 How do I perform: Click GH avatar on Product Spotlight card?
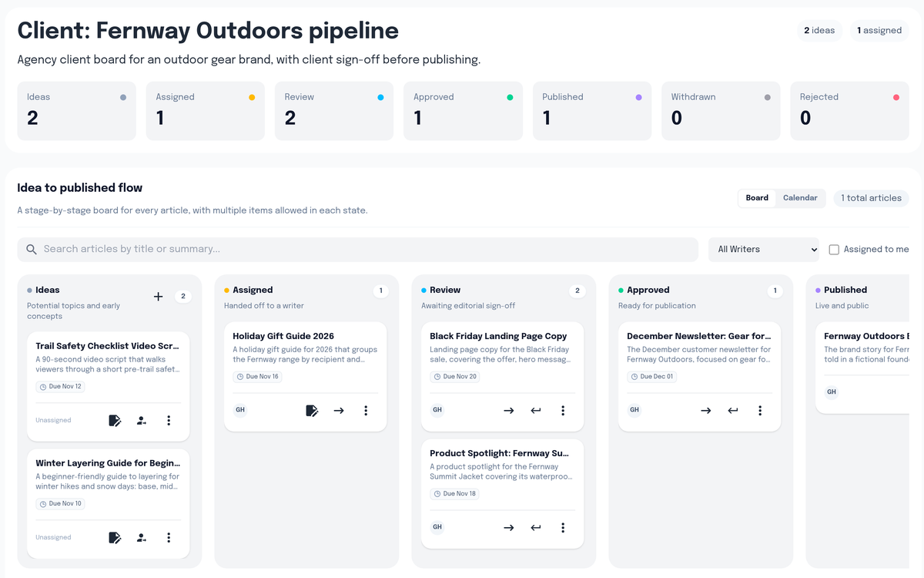[x=437, y=527]
